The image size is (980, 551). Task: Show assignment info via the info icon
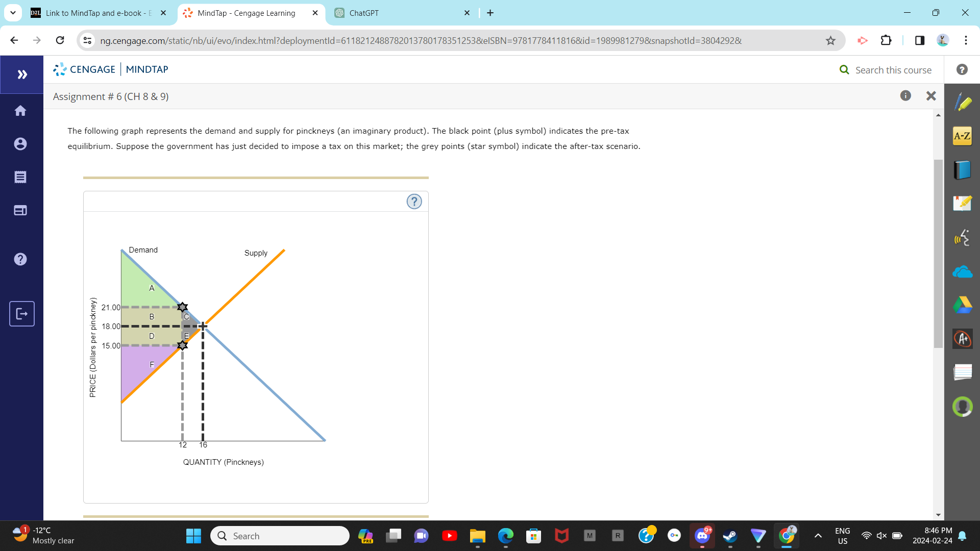click(x=906, y=95)
